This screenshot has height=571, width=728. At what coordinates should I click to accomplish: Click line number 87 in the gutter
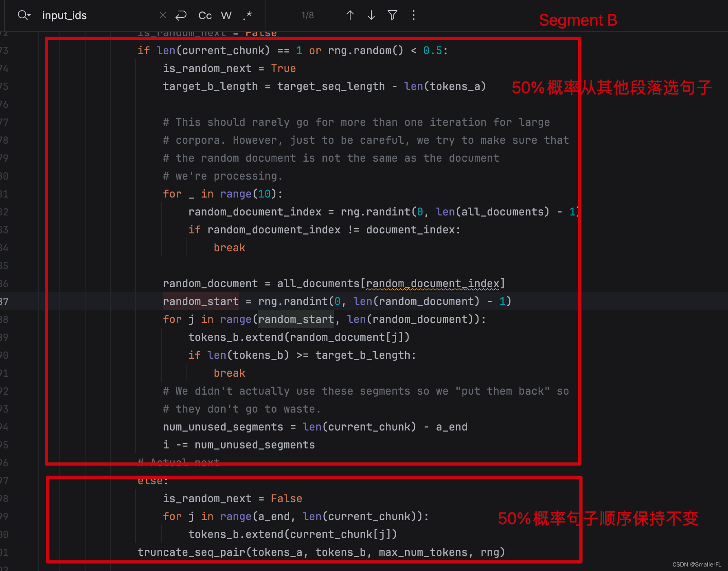(4, 301)
